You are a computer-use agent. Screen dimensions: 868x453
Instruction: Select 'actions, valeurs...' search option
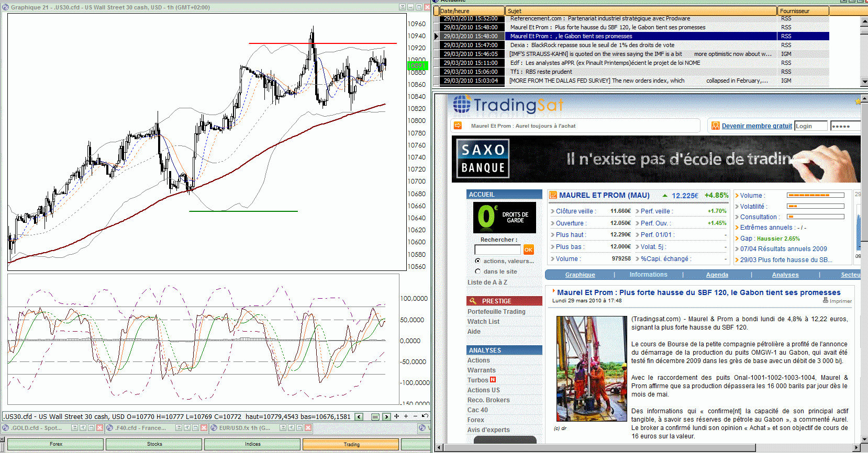point(477,261)
